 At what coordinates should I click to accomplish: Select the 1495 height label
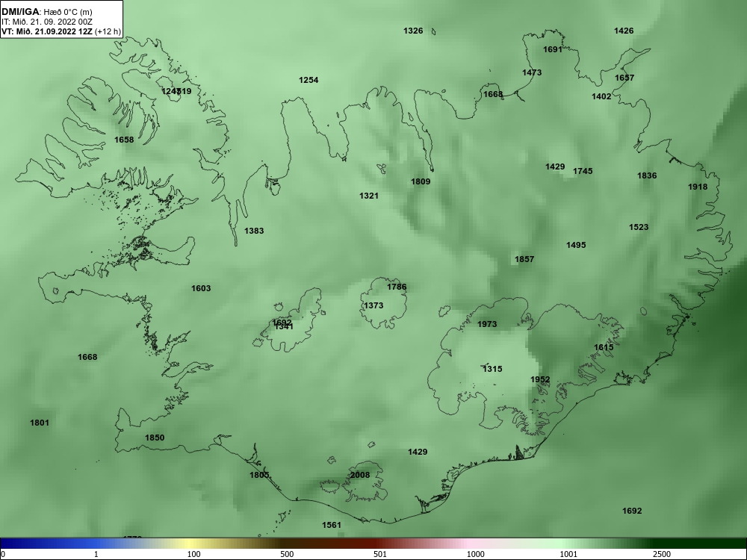(576, 245)
